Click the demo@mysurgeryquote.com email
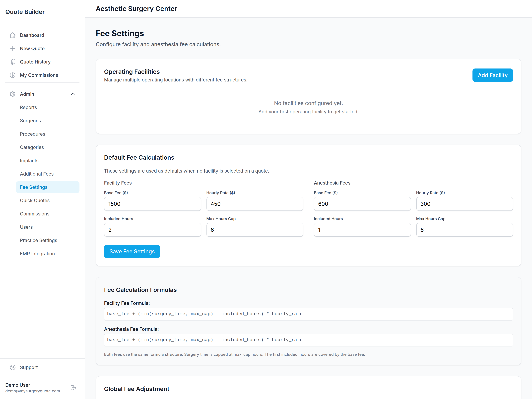Screen dimensions: 532x399 (x=33, y=391)
